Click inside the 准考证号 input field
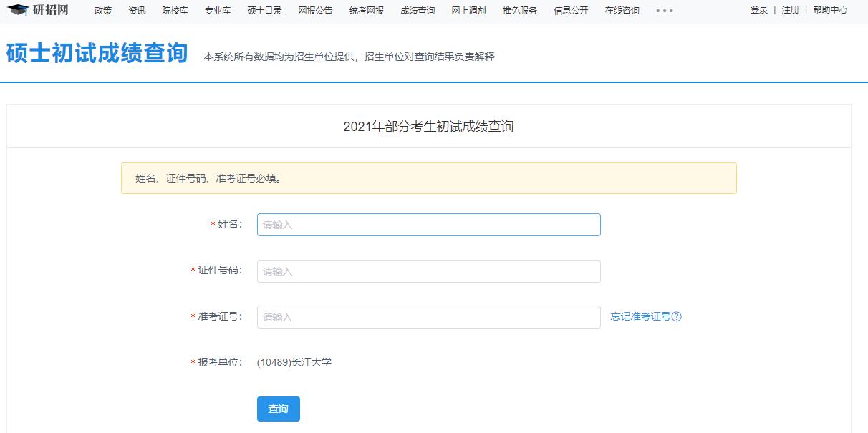 tap(428, 316)
